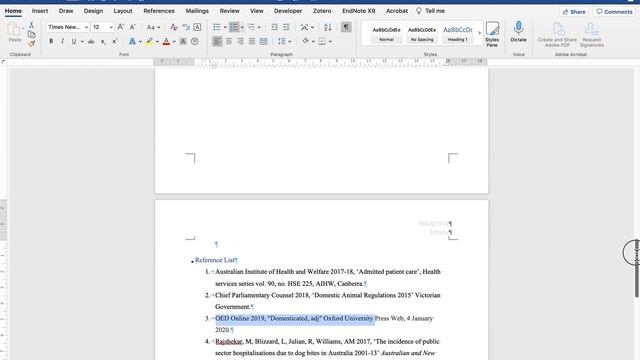The height and width of the screenshot is (360, 640).
Task: Apply the Normal style
Action: pyautogui.click(x=386, y=33)
